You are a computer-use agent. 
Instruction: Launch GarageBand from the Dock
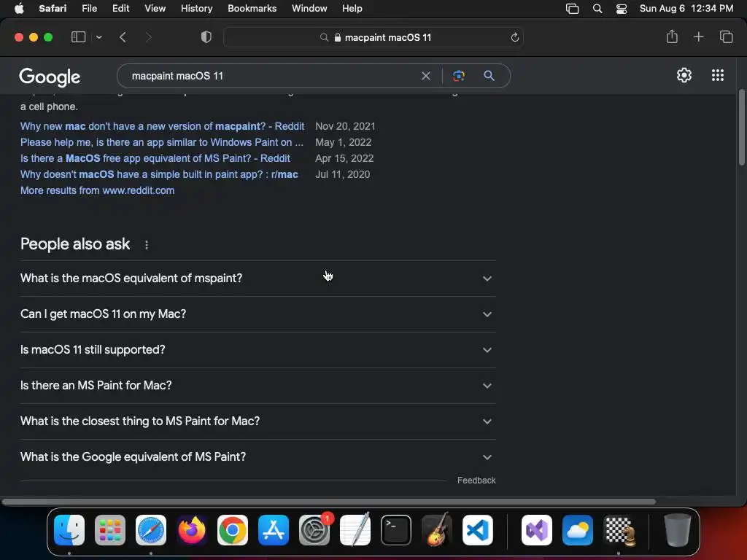(437, 529)
